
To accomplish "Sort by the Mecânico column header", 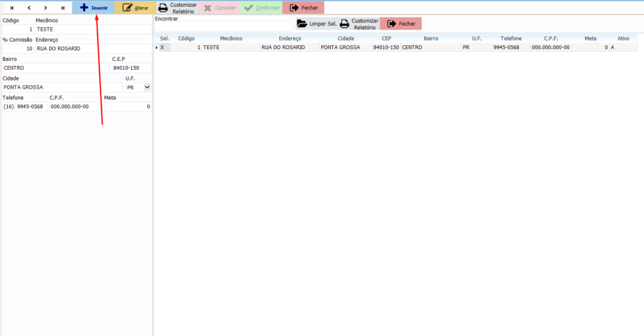I will [x=231, y=38].
